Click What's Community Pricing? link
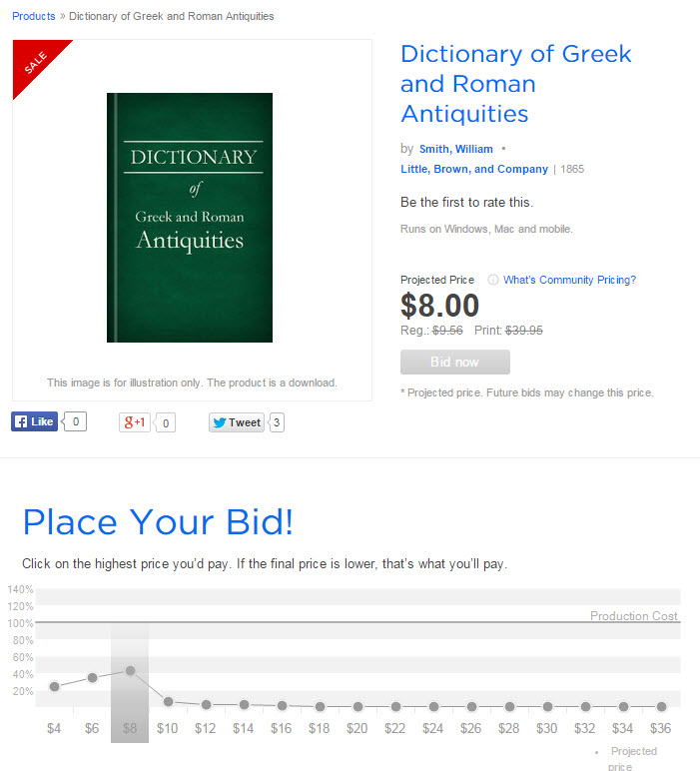The width and height of the screenshot is (700, 771). pyautogui.click(x=569, y=280)
